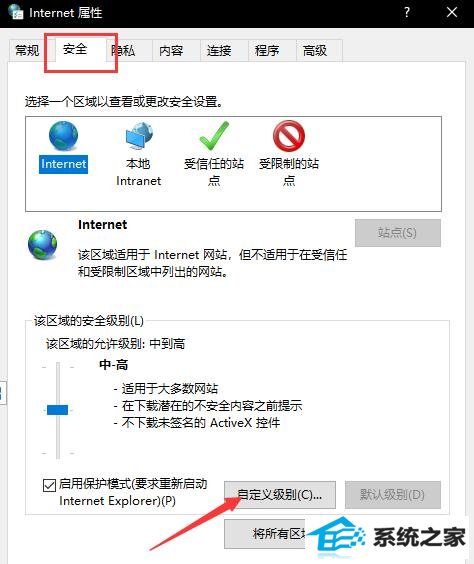Select the 本地 Intranet zone icon
This screenshot has width=474, height=564.
coord(139,136)
